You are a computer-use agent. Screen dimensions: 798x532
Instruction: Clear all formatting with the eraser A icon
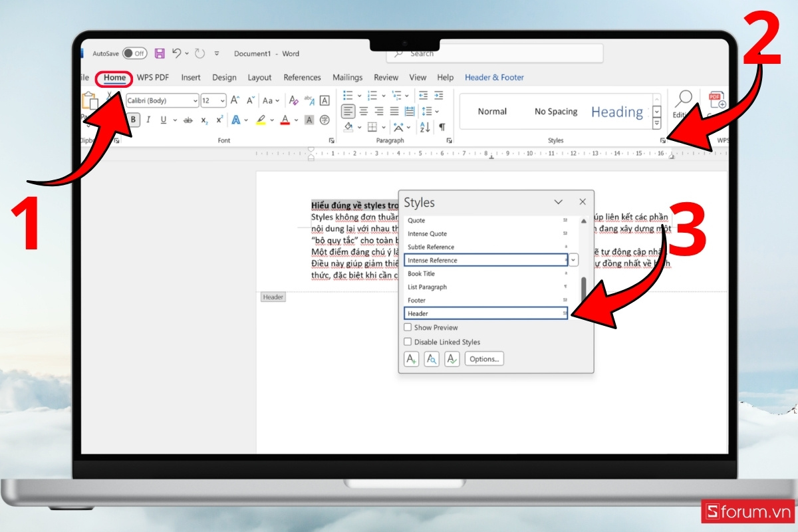click(293, 100)
